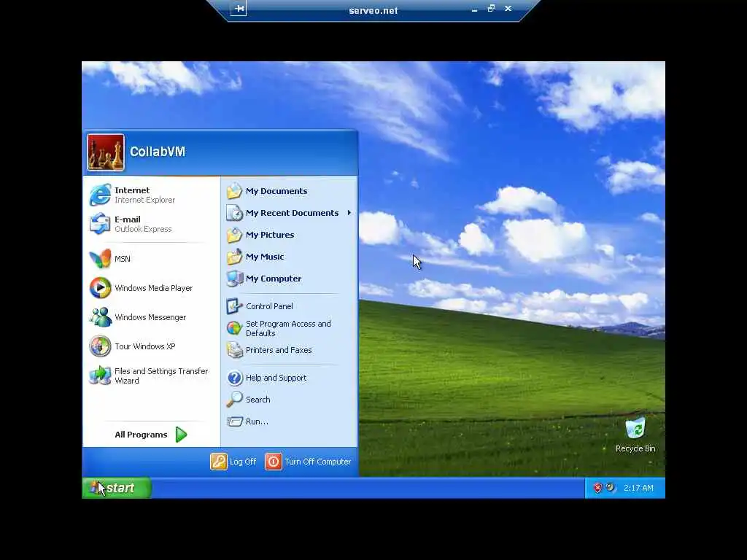This screenshot has height=560, width=747.
Task: Open My Documents folder icon
Action: click(x=234, y=191)
